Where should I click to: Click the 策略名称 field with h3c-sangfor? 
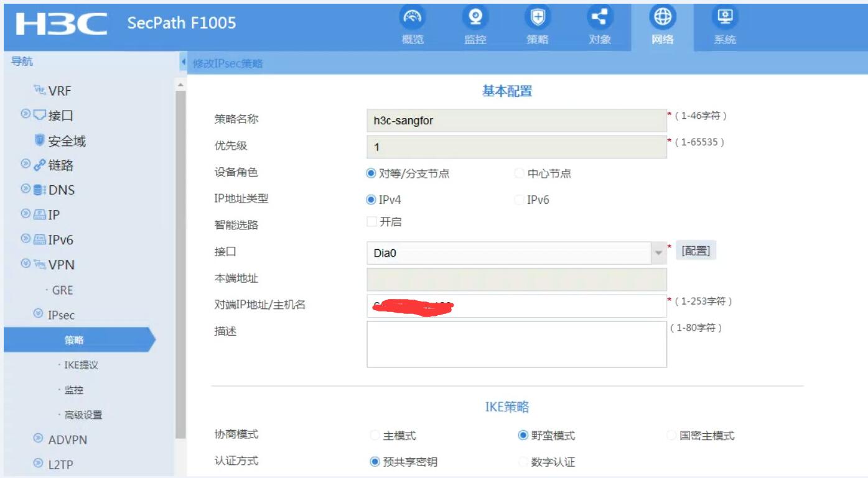point(516,121)
